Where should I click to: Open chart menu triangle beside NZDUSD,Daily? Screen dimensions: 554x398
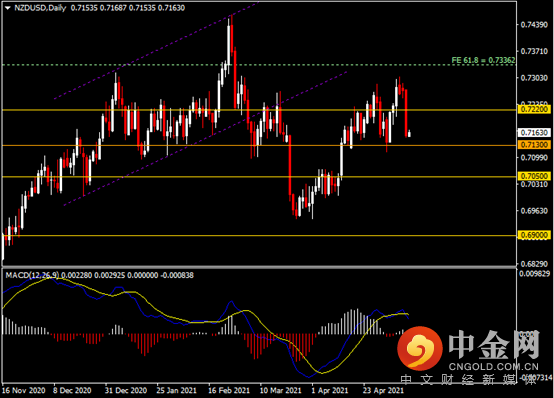pyautogui.click(x=7, y=8)
